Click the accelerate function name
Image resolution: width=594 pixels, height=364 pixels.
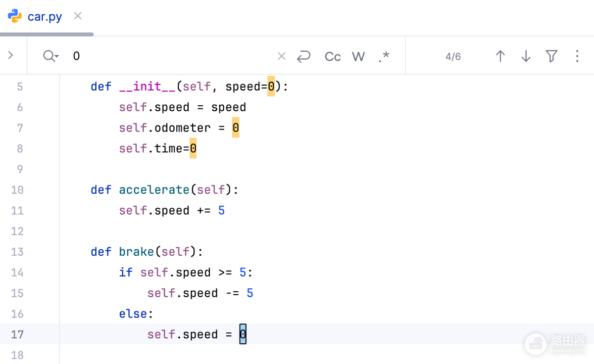154,190
